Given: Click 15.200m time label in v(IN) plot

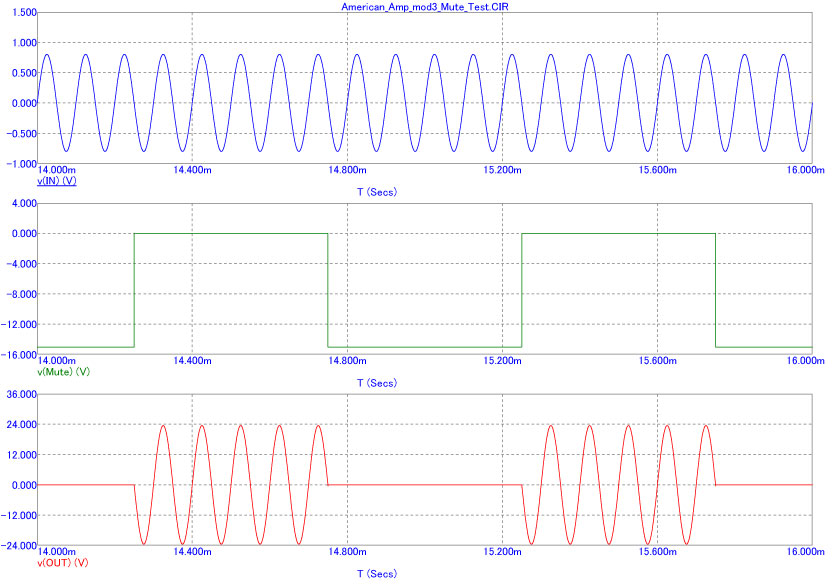Looking at the screenshot, I should [503, 170].
